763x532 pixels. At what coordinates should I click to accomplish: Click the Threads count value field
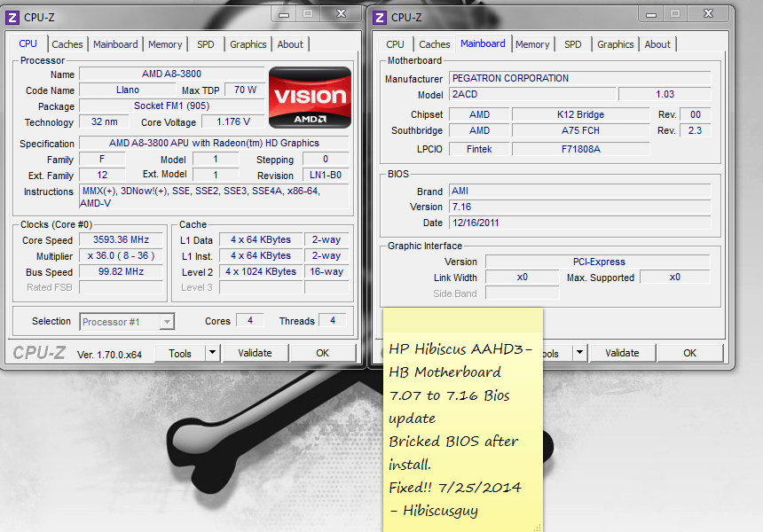pos(333,320)
